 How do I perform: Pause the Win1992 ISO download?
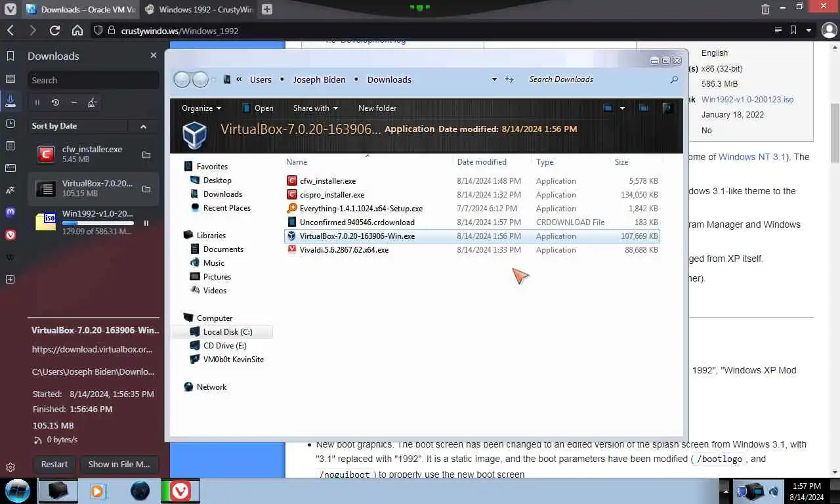146,223
